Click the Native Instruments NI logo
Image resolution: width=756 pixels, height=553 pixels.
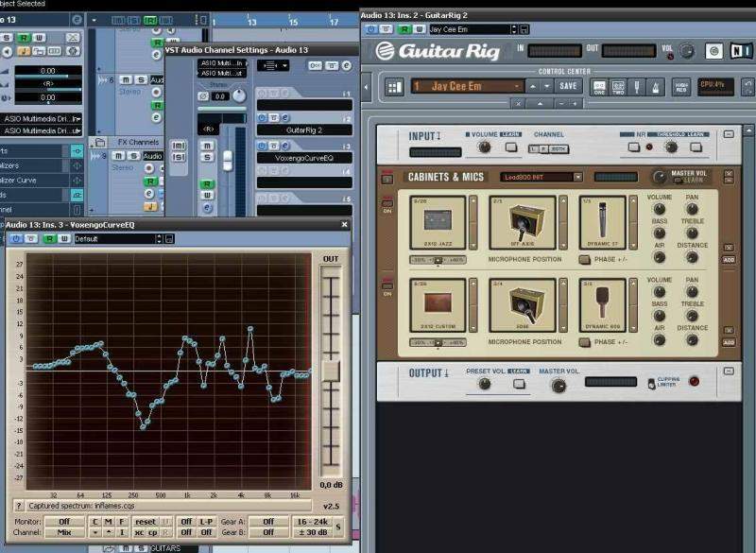pyautogui.click(x=741, y=51)
